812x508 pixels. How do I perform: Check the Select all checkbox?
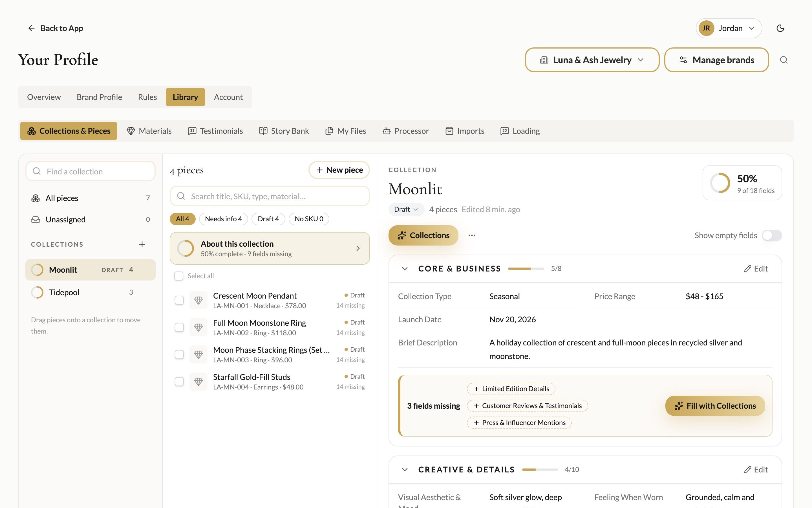[x=179, y=276]
